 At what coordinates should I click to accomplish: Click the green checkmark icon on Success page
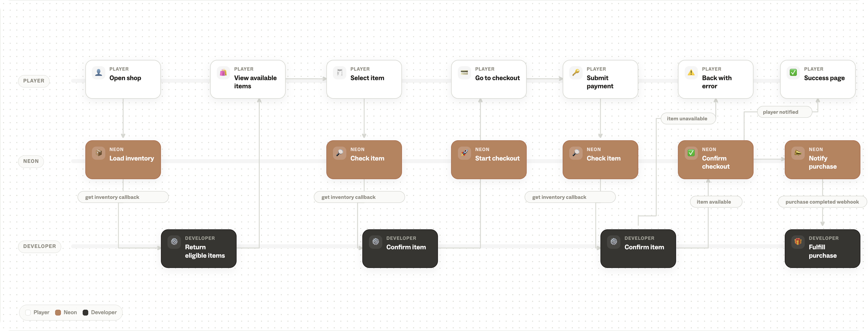(x=793, y=73)
